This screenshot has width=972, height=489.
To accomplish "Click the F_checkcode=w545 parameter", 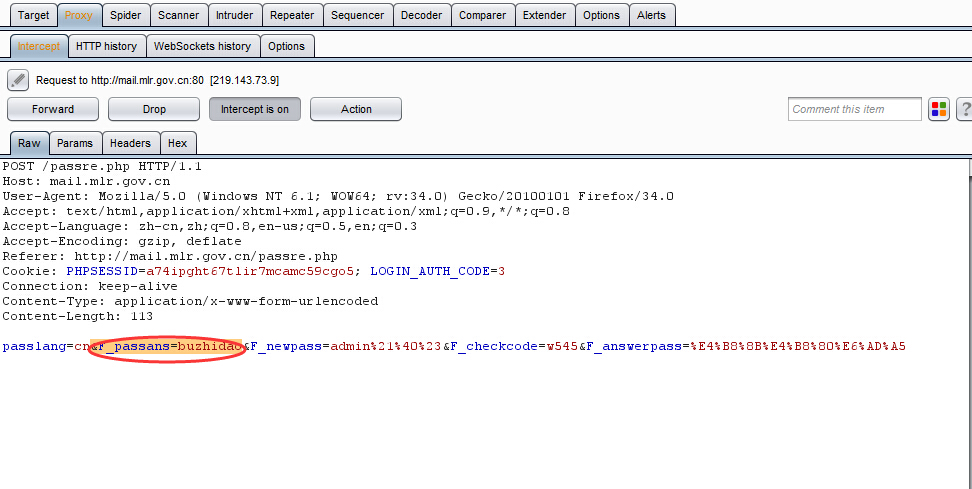I will click(x=515, y=346).
